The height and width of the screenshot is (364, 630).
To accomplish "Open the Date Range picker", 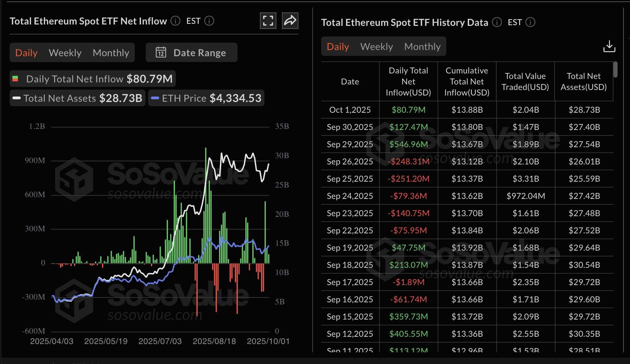I will click(x=192, y=52).
